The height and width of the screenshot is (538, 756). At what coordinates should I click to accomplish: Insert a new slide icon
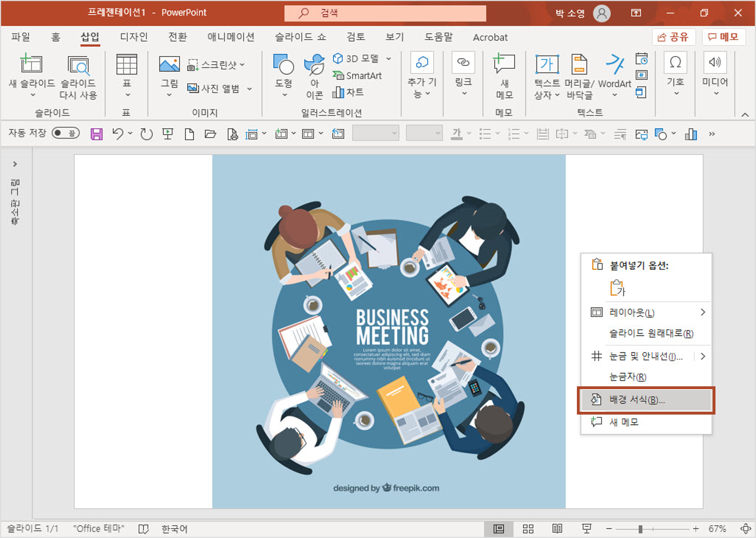coord(31,64)
